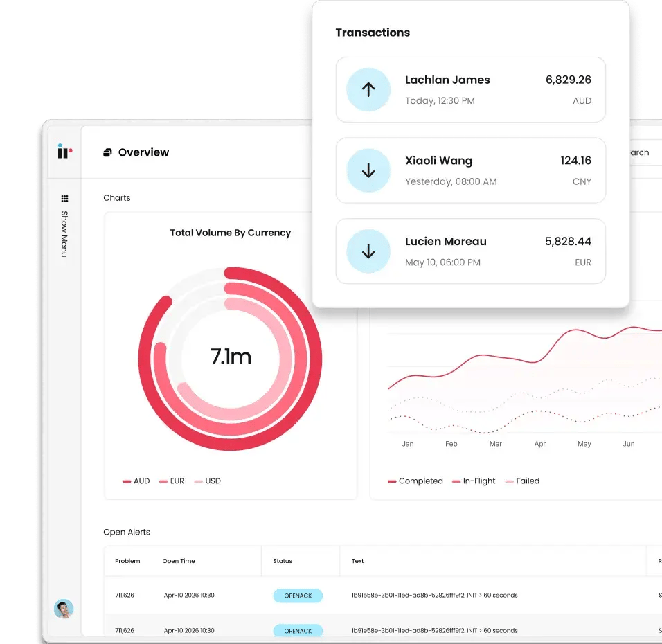The width and height of the screenshot is (662, 644).
Task: Click the app logo in the sidebar
Action: click(x=64, y=152)
